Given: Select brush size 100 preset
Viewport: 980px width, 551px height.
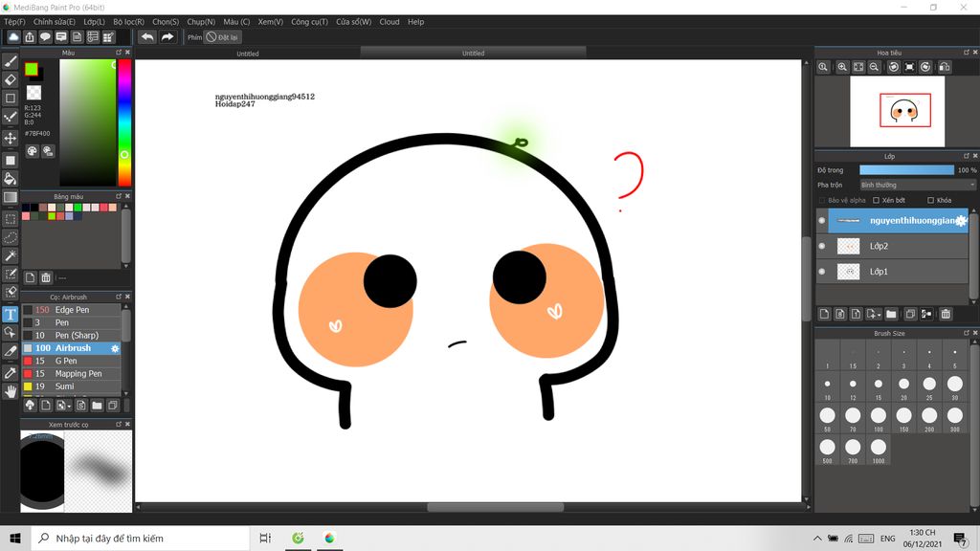Looking at the screenshot, I should coord(879,418).
